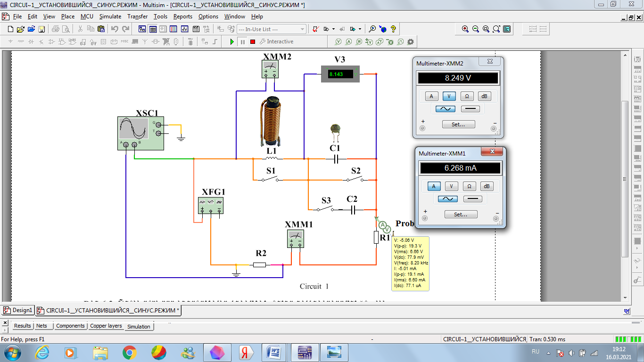Toggle the spreadsheet view icon
Screen dimensions: 644x362
pyautogui.click(x=153, y=29)
